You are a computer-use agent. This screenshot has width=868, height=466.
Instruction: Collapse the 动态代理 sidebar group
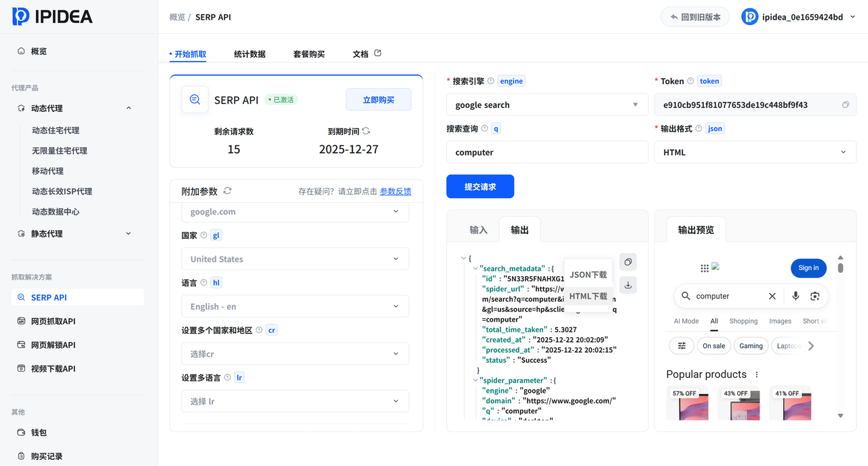[x=129, y=108]
